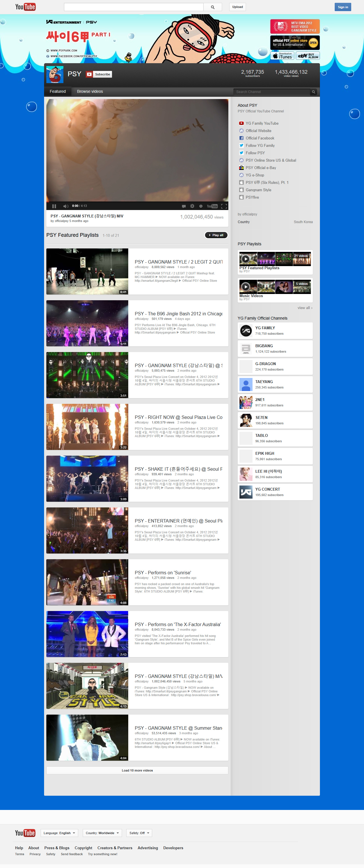Open the BIGBANG channel
Image resolution: width=364 pixels, height=868 pixels.
tap(275, 348)
